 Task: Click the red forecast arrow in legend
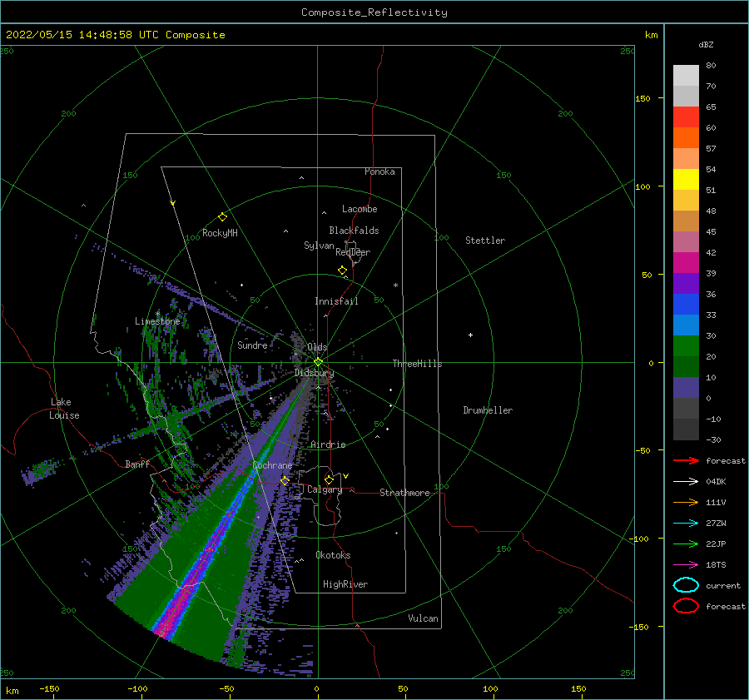tap(686, 460)
